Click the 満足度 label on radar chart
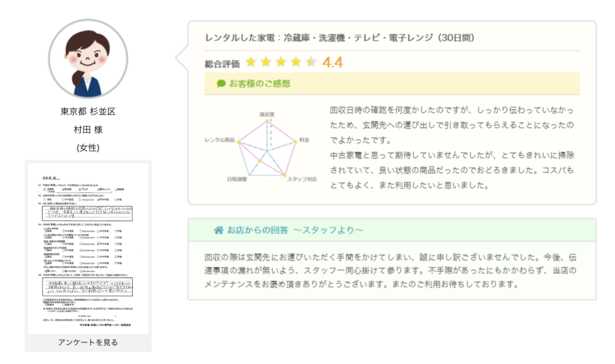The width and height of the screenshot is (615, 364). click(267, 114)
